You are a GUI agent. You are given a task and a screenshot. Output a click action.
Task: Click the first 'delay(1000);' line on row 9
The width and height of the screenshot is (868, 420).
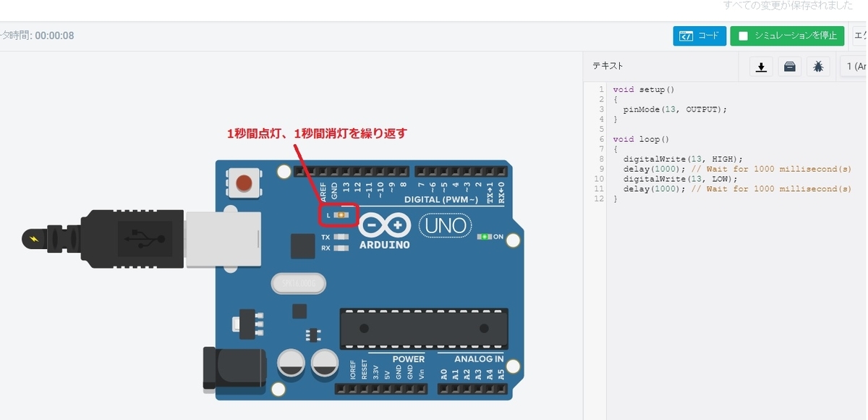pyautogui.click(x=737, y=169)
